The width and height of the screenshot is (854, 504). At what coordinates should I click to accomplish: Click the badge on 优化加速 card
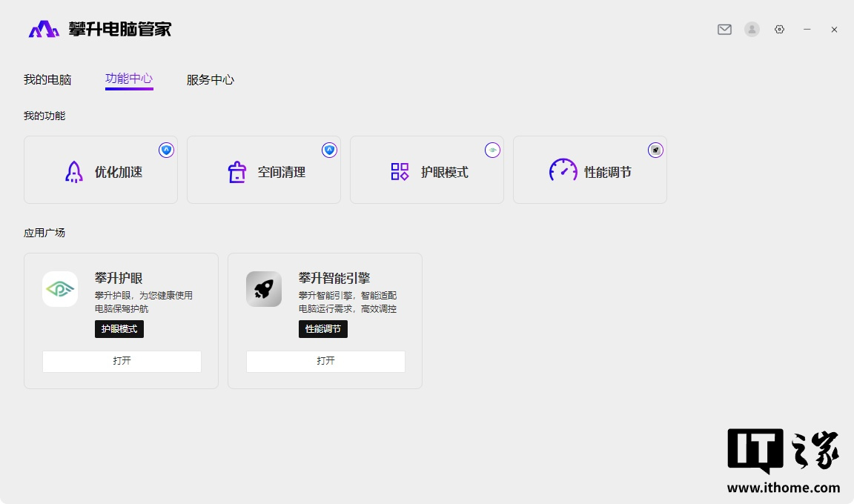(166, 150)
